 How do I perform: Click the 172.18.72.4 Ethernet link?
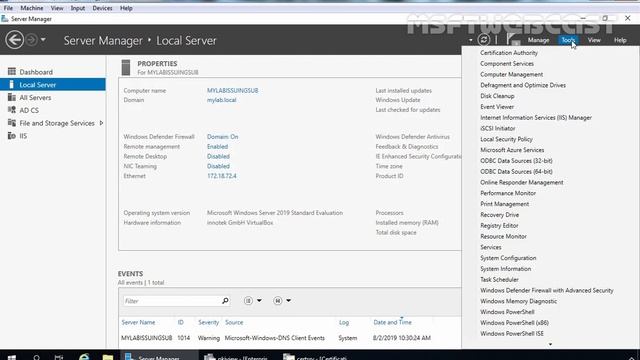[222, 176]
